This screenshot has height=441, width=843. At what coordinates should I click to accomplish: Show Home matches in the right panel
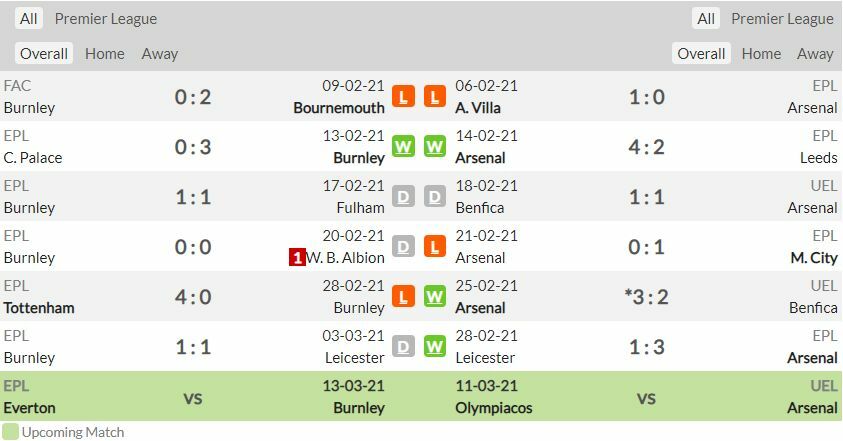[761, 54]
